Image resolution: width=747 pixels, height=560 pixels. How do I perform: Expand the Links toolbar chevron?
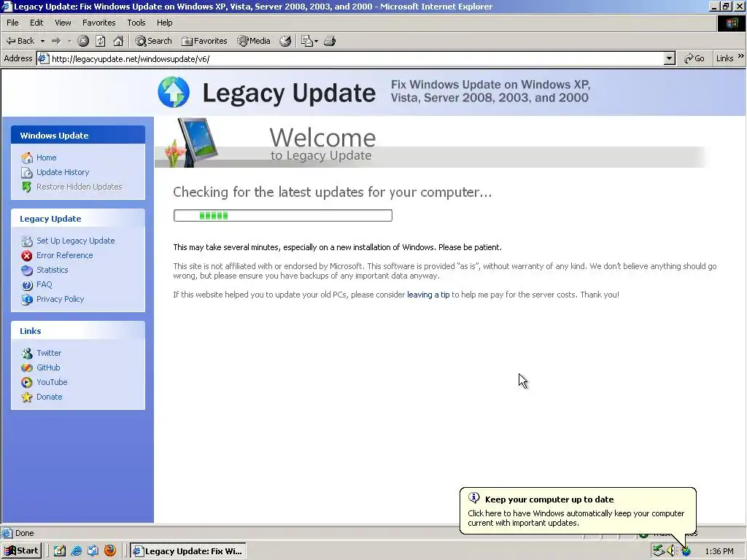(x=741, y=56)
